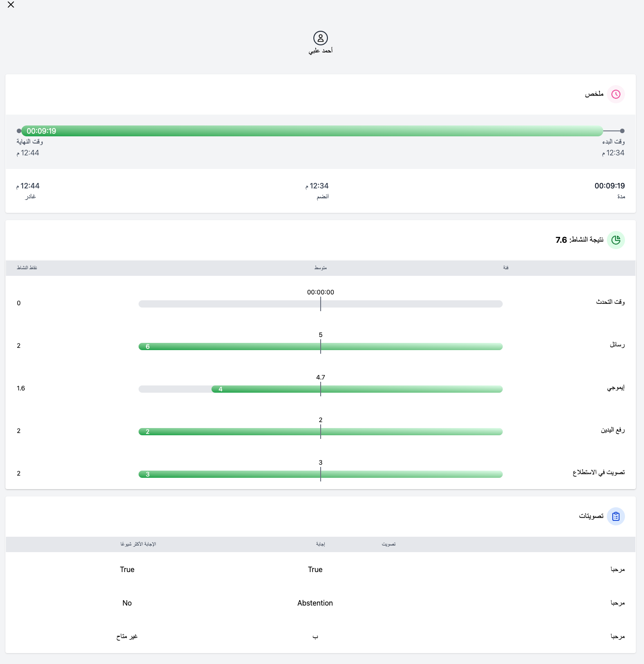
Task: Click the تصويت column header in the polls table
Action: coord(389,544)
